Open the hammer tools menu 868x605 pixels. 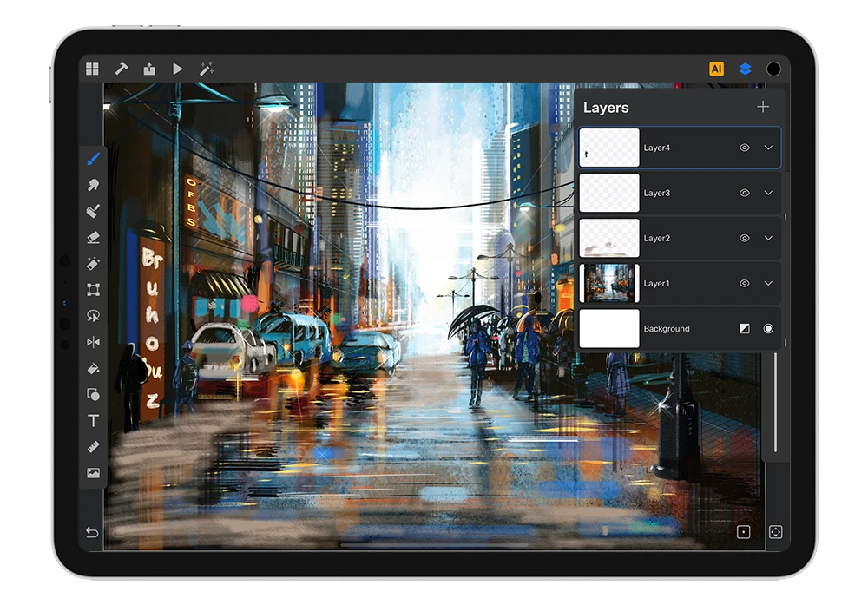[x=121, y=69]
